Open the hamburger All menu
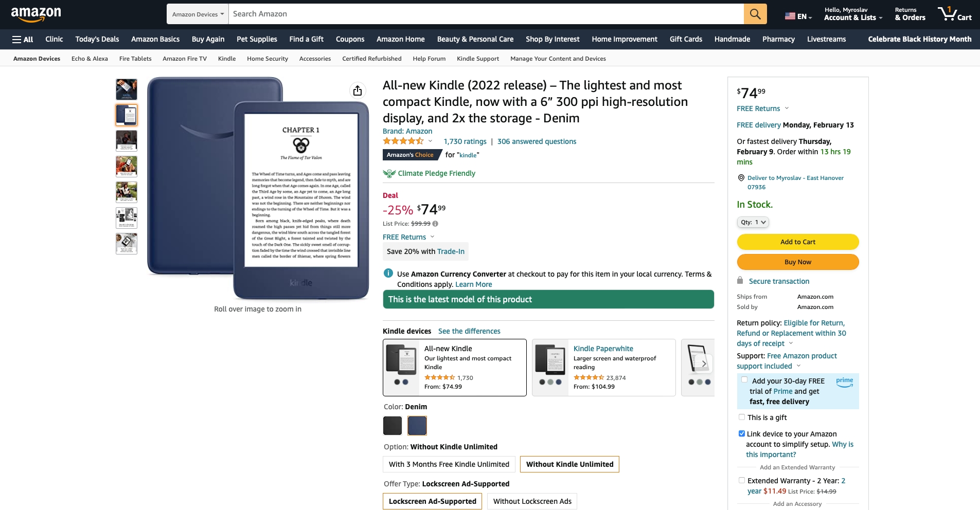 (23, 39)
